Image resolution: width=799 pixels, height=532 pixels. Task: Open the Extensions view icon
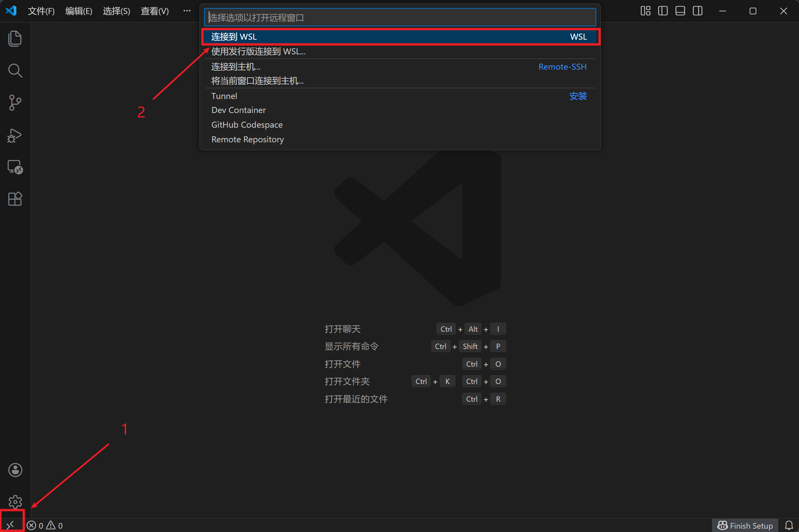click(15, 199)
